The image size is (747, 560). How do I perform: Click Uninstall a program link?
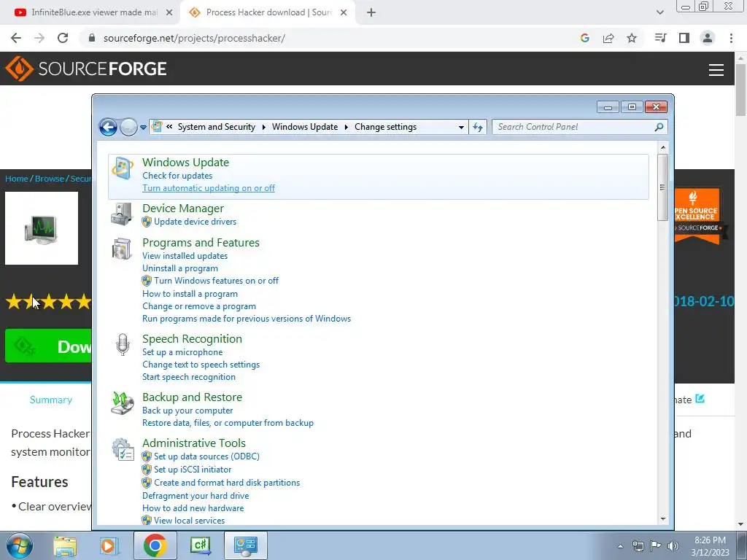point(180,268)
